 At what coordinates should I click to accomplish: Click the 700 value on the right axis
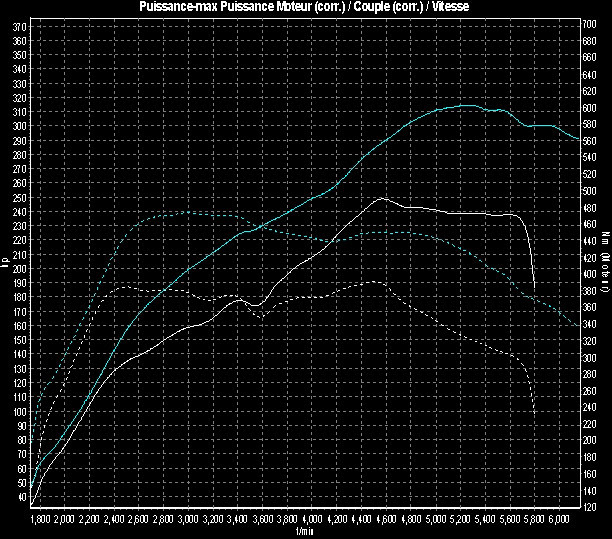tap(593, 22)
